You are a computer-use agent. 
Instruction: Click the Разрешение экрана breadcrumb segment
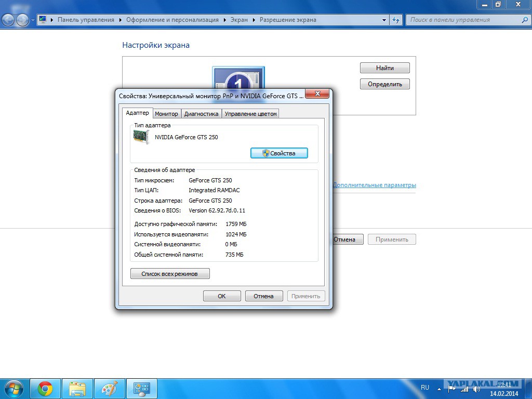[x=288, y=20]
